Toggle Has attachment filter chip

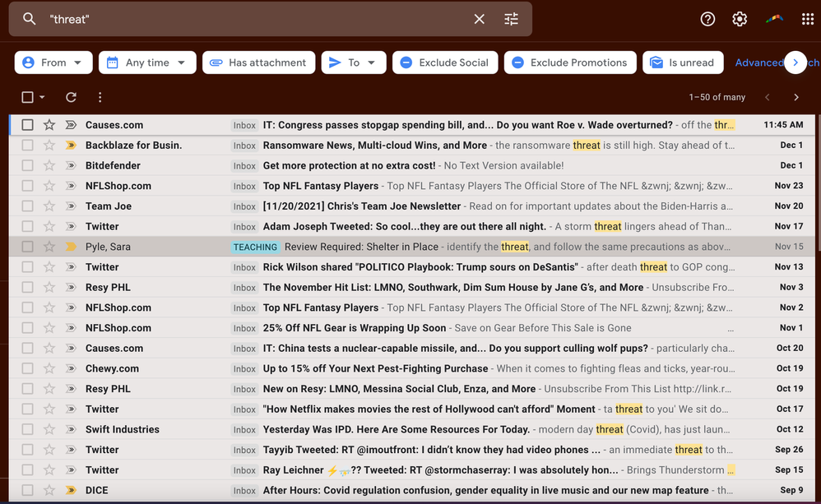tap(258, 62)
